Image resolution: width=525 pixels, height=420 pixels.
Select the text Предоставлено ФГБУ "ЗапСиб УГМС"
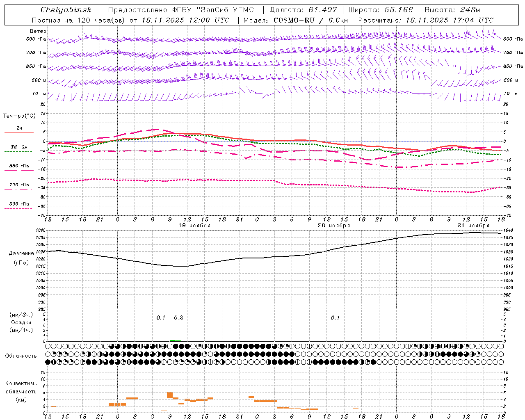(x=183, y=10)
